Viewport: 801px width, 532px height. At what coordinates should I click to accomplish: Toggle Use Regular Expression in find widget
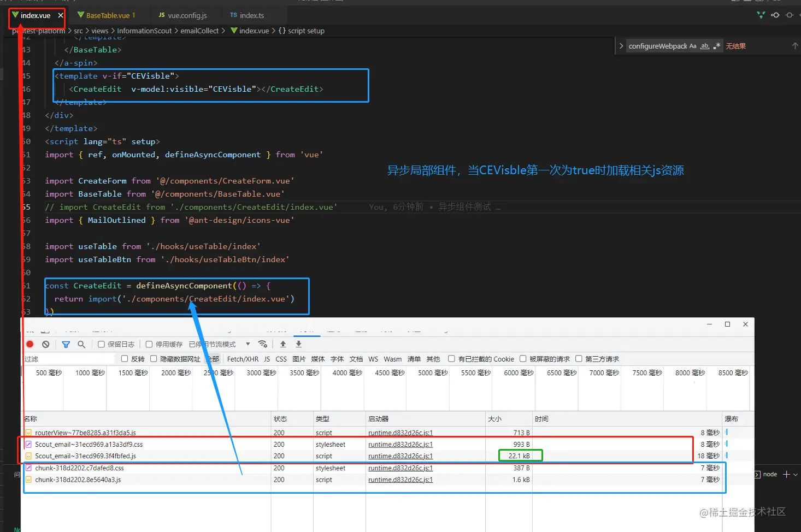[x=717, y=46]
